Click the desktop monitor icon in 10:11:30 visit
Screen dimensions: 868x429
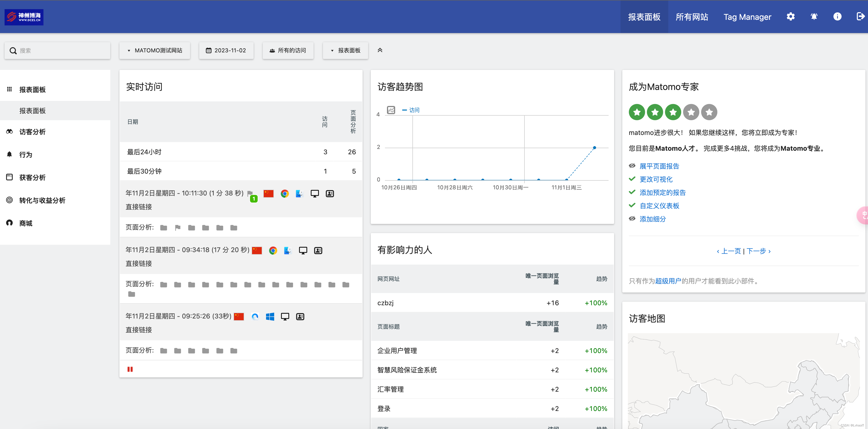pos(315,193)
